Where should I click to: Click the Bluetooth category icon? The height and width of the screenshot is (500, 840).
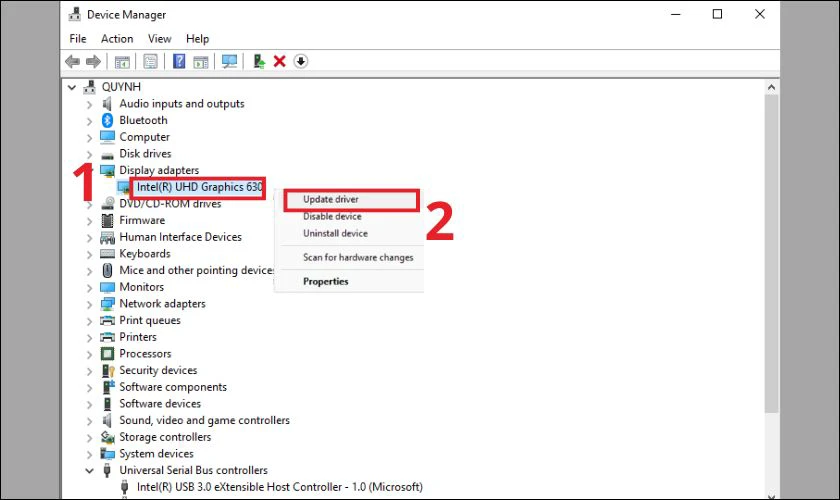click(x=107, y=120)
